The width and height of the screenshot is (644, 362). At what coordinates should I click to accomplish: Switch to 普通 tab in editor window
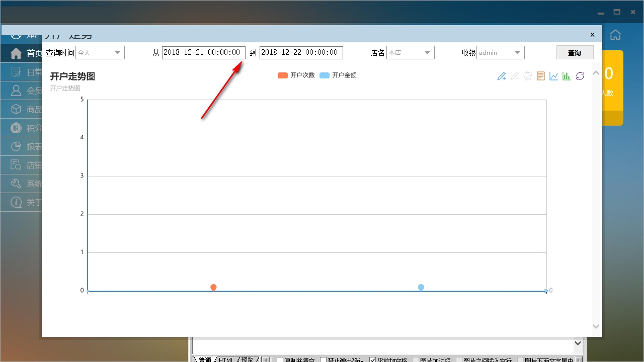204,360
